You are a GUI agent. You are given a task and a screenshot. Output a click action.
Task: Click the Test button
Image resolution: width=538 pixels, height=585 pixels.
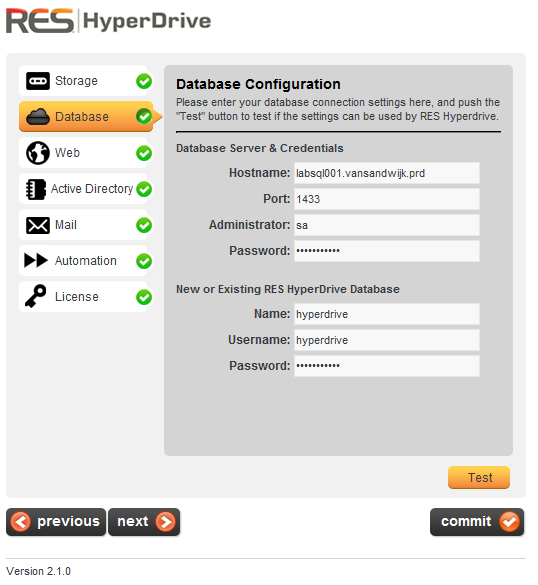click(x=479, y=477)
